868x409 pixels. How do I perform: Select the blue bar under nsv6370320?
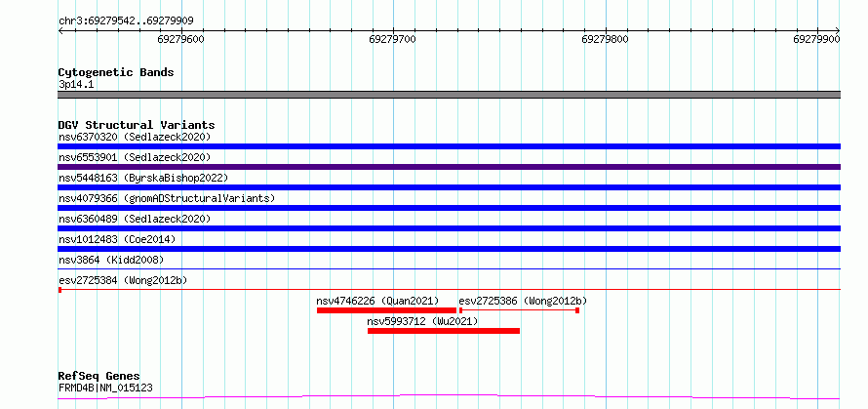pos(449,146)
